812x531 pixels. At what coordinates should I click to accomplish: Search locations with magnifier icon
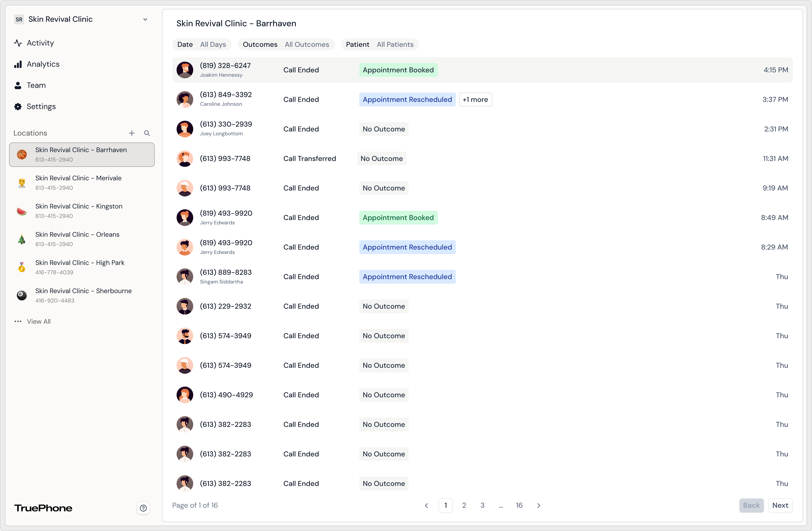tap(147, 133)
